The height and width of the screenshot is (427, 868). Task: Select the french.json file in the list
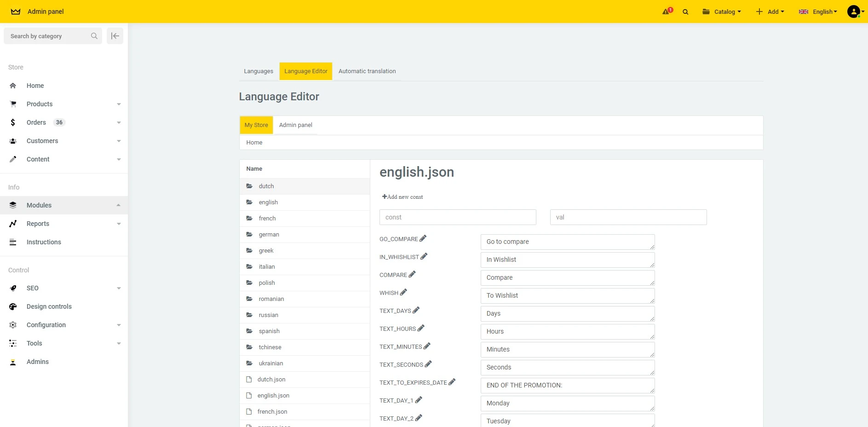[x=272, y=411]
